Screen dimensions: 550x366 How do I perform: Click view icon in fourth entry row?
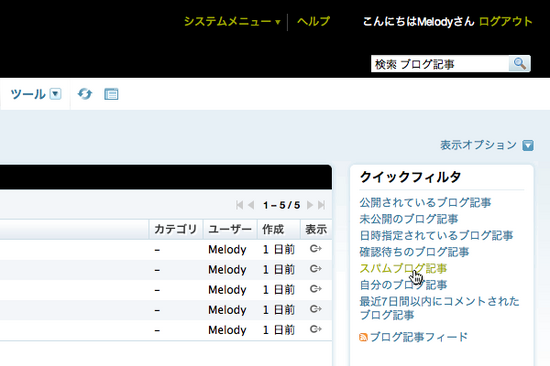coord(316,309)
